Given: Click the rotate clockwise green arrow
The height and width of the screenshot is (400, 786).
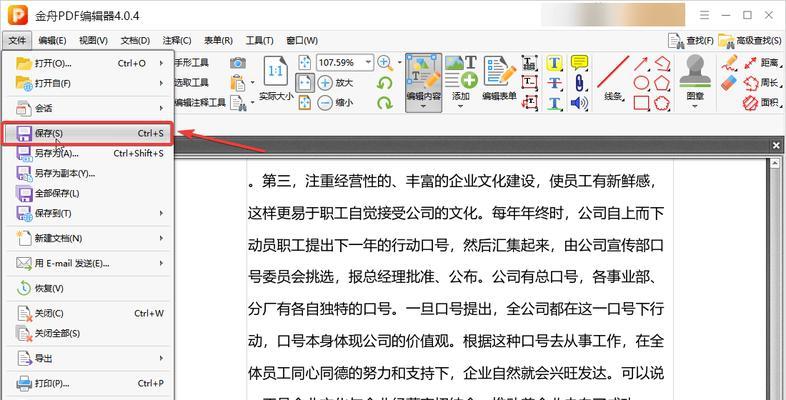Looking at the screenshot, I should pyautogui.click(x=384, y=103).
